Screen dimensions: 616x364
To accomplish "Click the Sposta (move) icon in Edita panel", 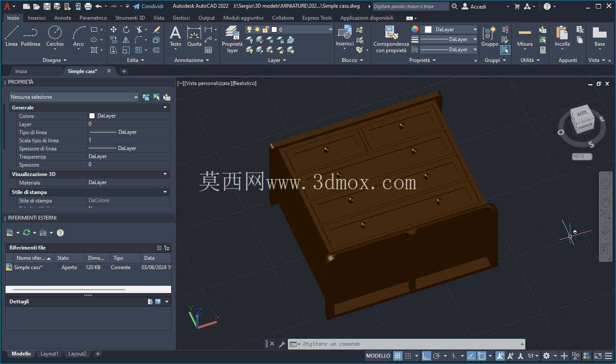I will 113,29.
